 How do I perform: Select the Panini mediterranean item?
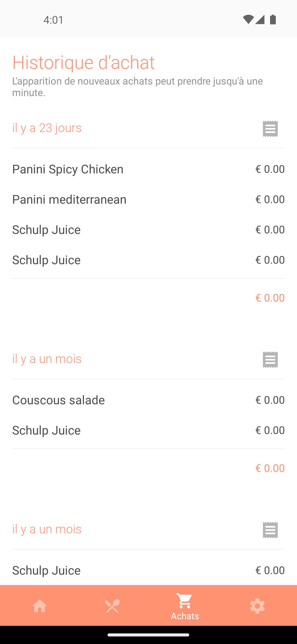(69, 200)
